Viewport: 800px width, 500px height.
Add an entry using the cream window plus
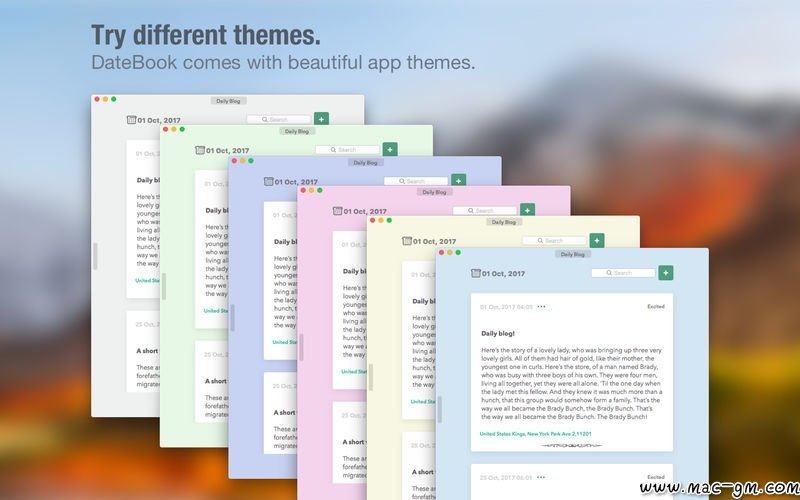(597, 240)
